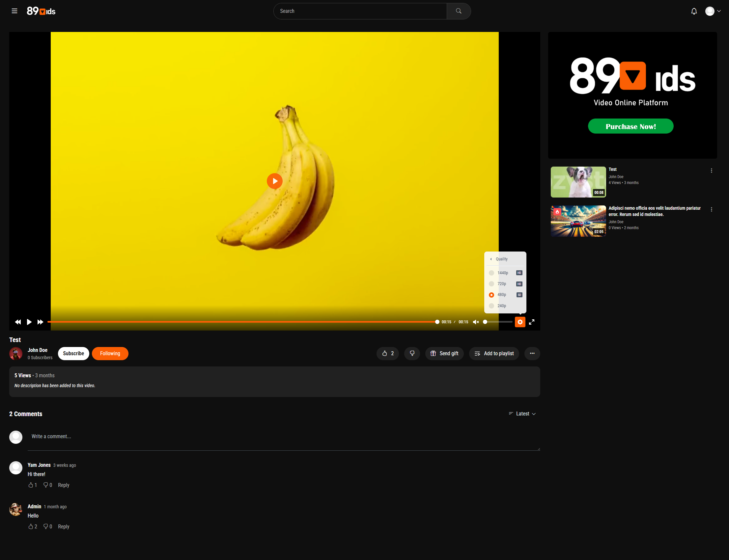
Task: Click the fast-forward playback icon
Action: tap(40, 322)
